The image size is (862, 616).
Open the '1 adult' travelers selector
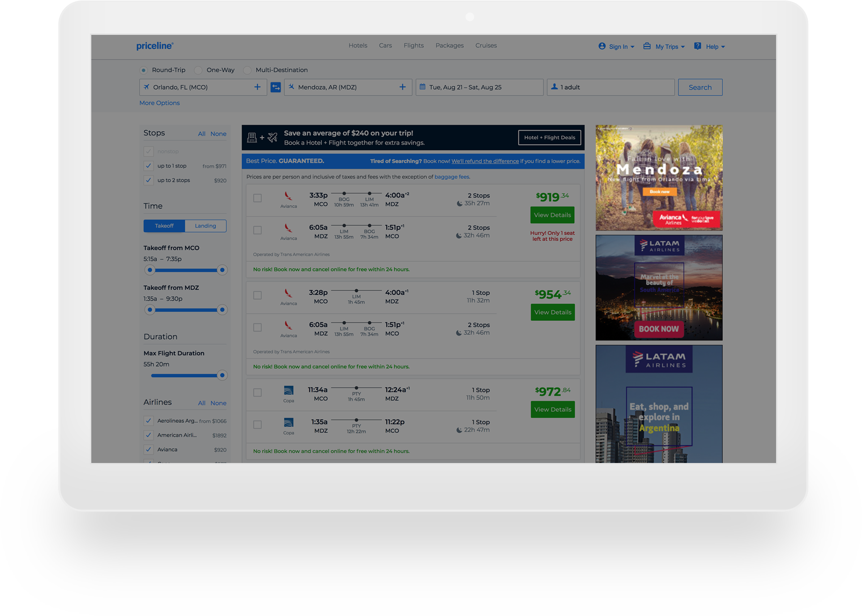point(610,87)
